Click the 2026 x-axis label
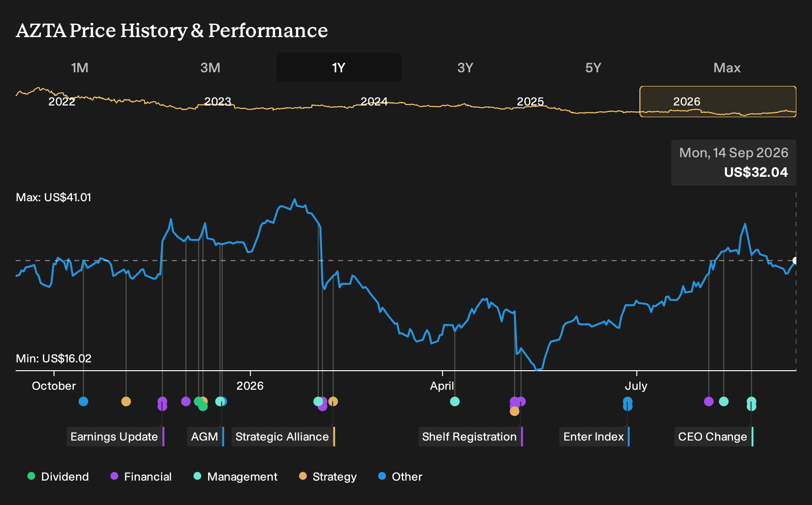The height and width of the screenshot is (505, 812). 250,386
